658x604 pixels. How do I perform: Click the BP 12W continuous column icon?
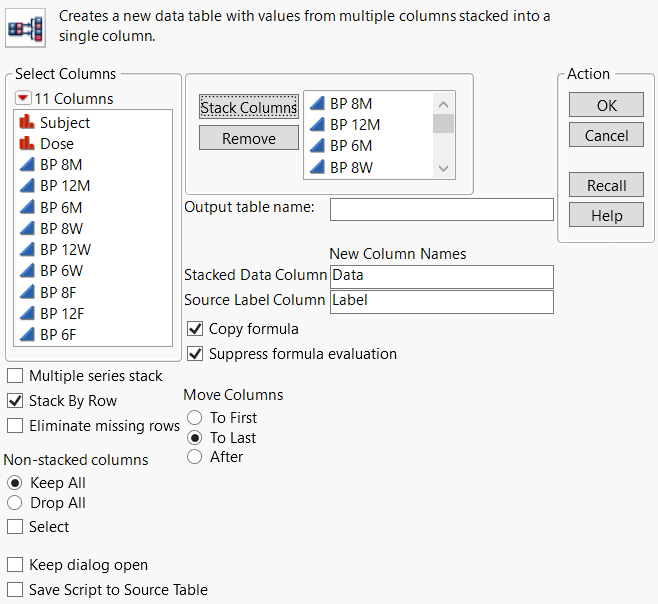[x=26, y=250]
